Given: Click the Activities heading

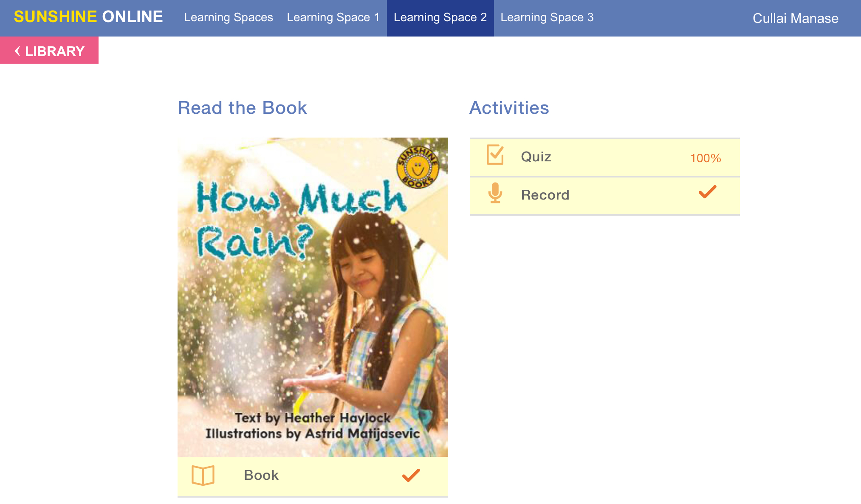Looking at the screenshot, I should pyautogui.click(x=509, y=108).
